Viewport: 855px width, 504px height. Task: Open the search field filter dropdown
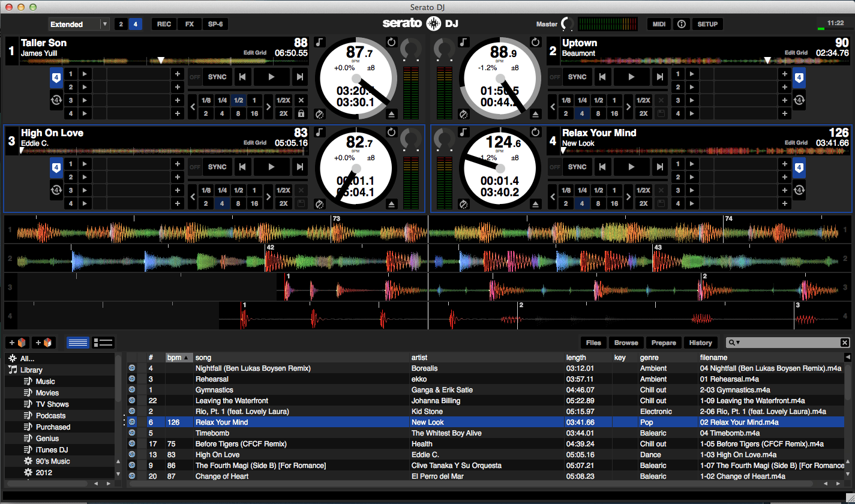coord(733,343)
